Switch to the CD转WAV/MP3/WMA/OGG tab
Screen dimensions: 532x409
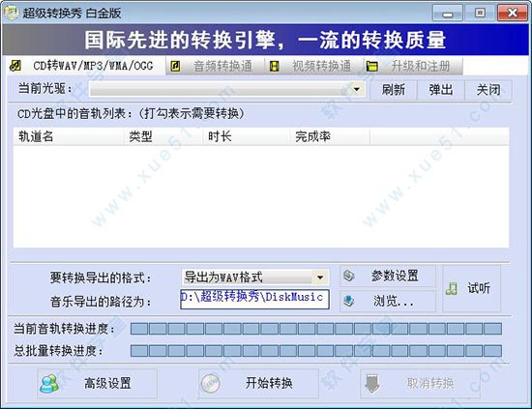pos(85,66)
